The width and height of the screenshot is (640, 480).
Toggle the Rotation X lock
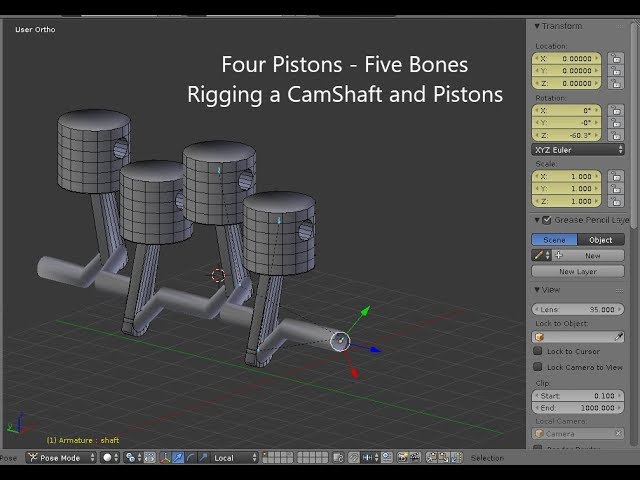coord(616,110)
